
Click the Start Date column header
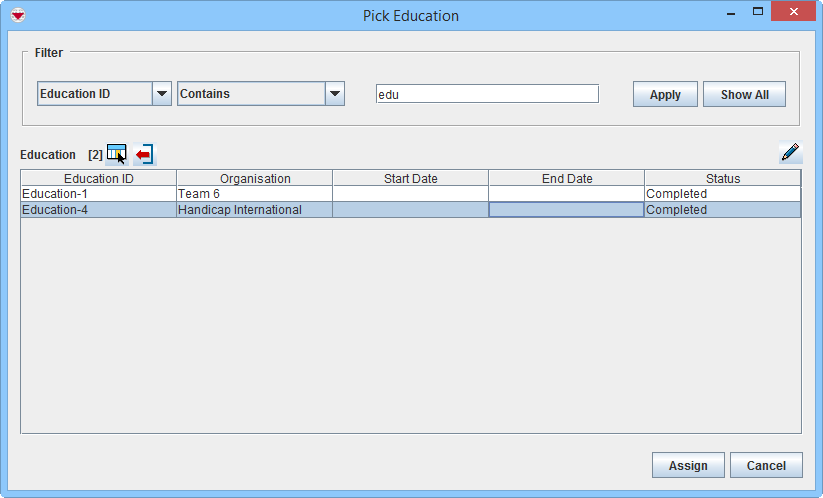410,179
